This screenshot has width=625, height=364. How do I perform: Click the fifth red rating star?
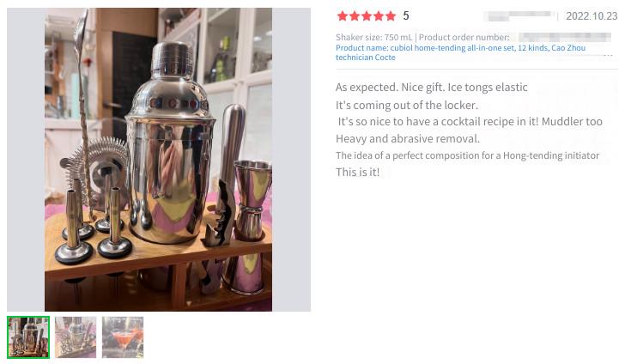(x=391, y=16)
